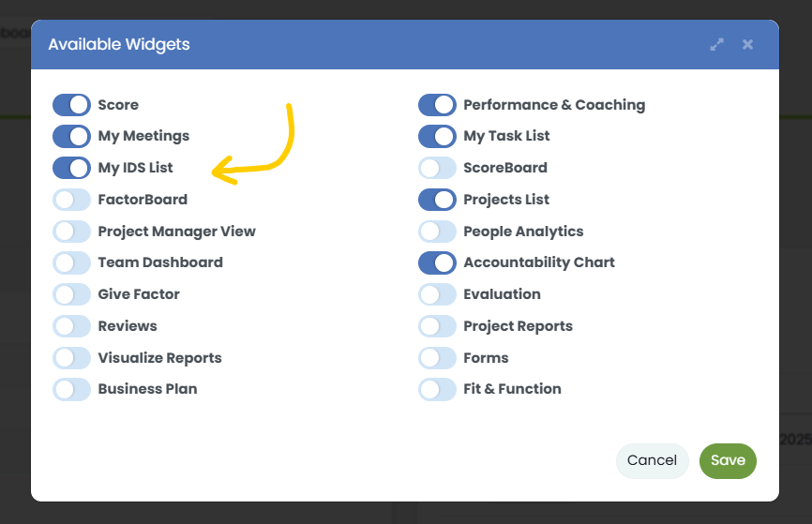Screen dimensions: 812x524
Task: Disable Projects List widget toggle
Action: tap(437, 200)
